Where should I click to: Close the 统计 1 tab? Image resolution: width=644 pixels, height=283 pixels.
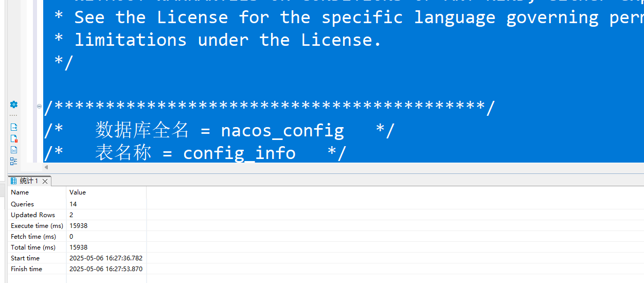click(45, 181)
